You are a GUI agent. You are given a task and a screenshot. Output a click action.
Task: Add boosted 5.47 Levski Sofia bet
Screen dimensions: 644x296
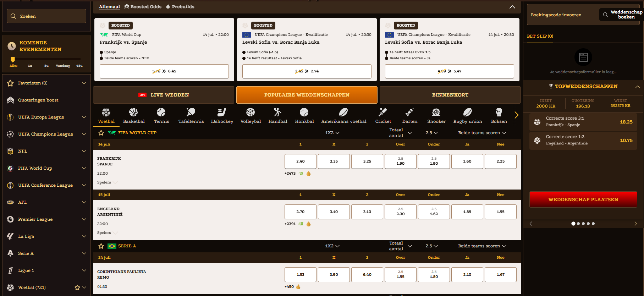coord(450,71)
